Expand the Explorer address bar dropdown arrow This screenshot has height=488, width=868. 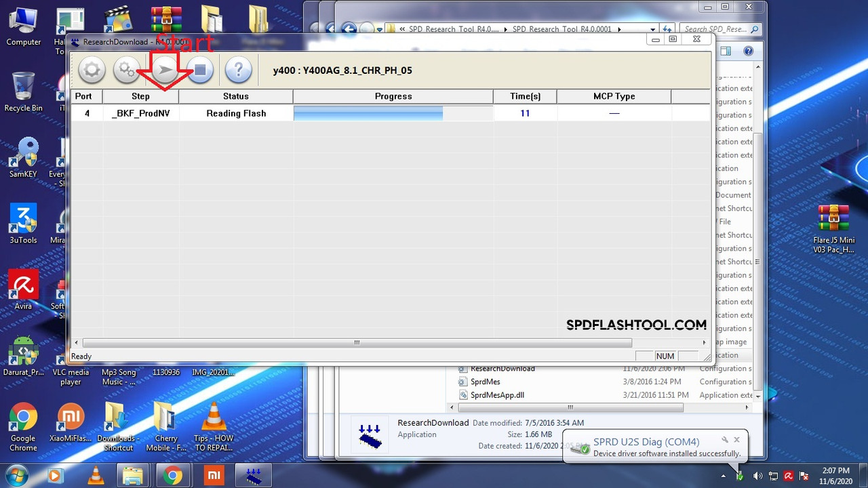(x=653, y=29)
